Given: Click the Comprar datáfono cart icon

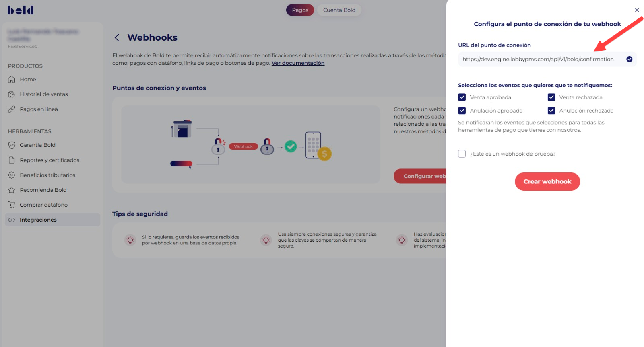Looking at the screenshot, I should point(12,205).
